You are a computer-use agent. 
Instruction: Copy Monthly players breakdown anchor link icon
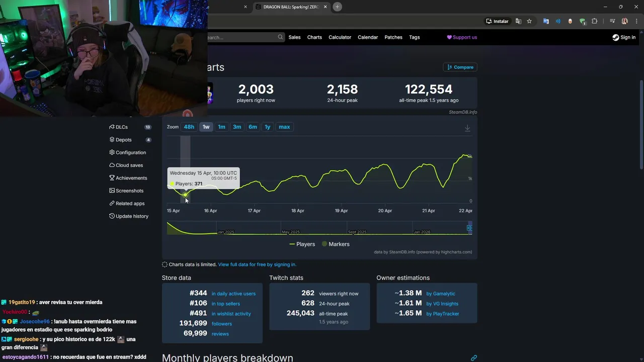[473, 358]
